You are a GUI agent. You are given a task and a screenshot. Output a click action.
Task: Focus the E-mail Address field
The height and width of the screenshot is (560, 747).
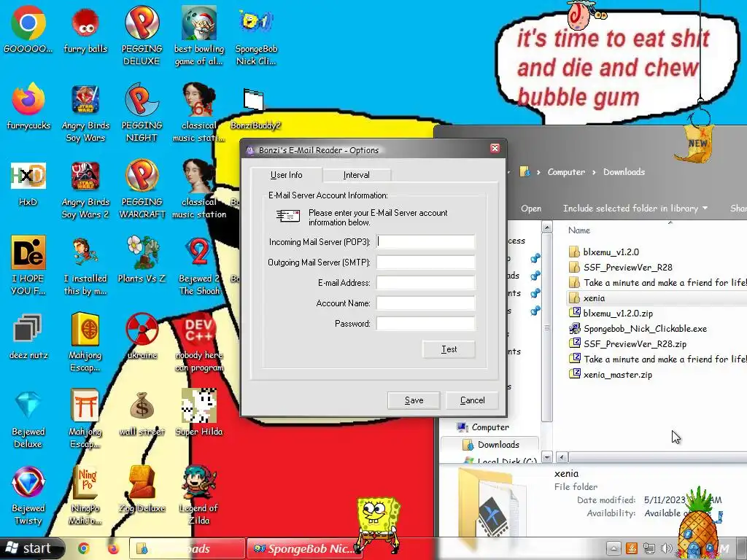425,283
